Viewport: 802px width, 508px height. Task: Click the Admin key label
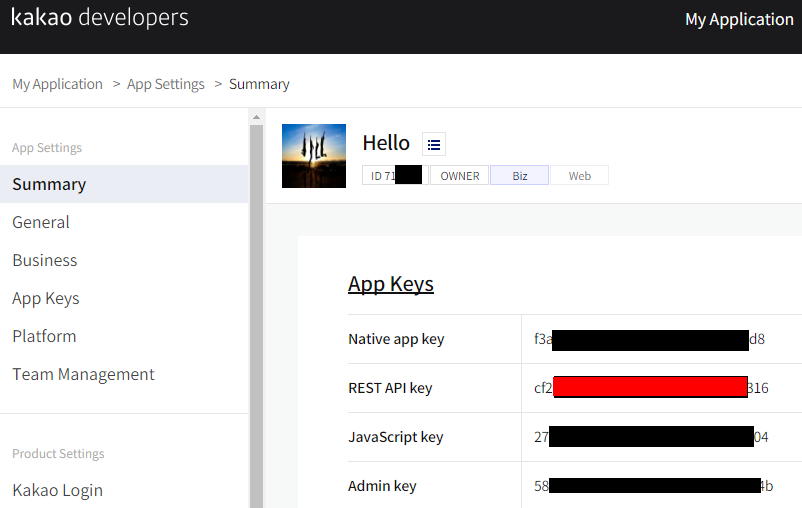(x=383, y=486)
